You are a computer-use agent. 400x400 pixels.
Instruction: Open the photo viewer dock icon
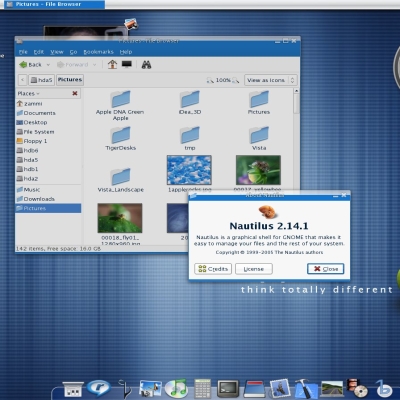(x=150, y=389)
